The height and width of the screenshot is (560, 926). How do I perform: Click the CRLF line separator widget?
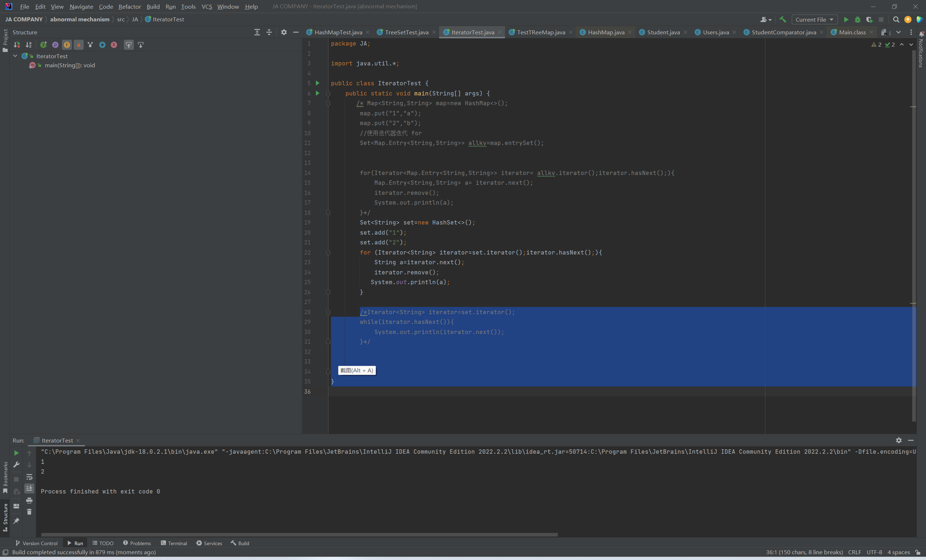pos(854,552)
